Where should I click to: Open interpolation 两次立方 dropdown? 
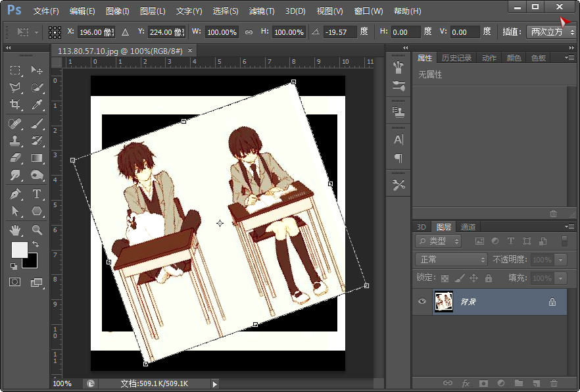(x=551, y=32)
